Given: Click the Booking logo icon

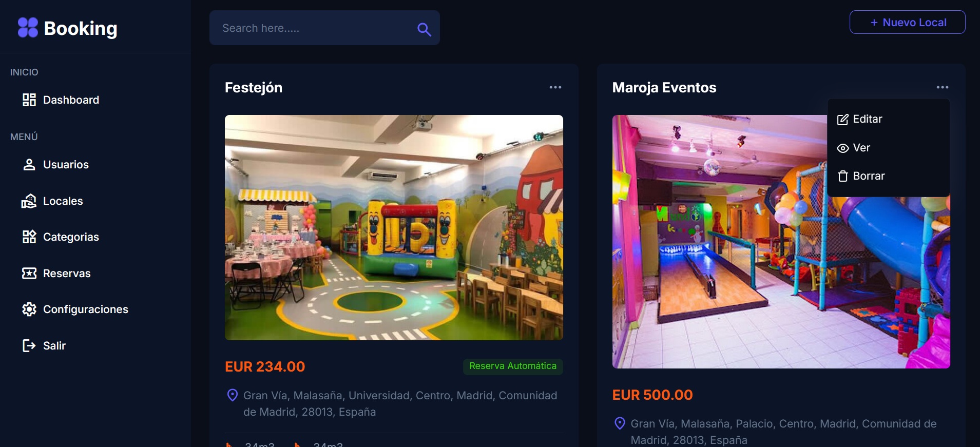Looking at the screenshot, I should click(28, 28).
